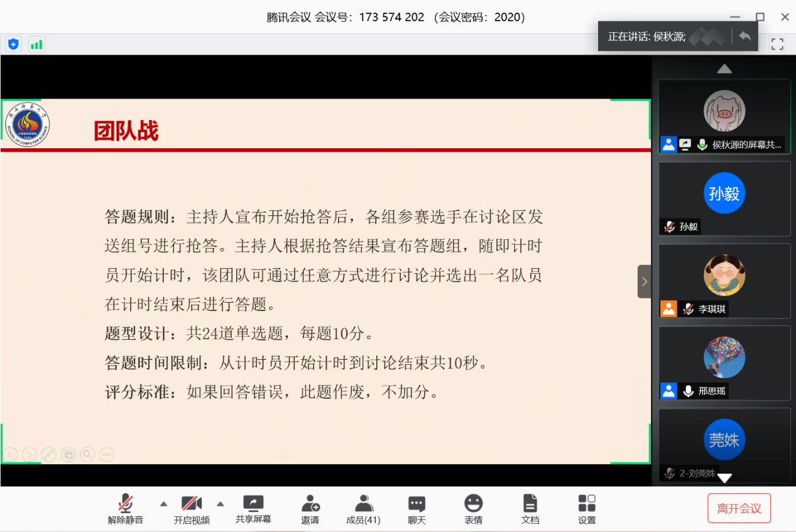Check the green network signal bars icon
This screenshot has height=532, width=796.
(36, 44)
